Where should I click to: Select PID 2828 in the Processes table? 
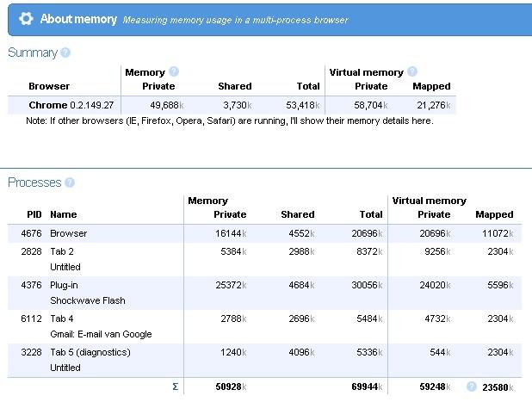31,251
